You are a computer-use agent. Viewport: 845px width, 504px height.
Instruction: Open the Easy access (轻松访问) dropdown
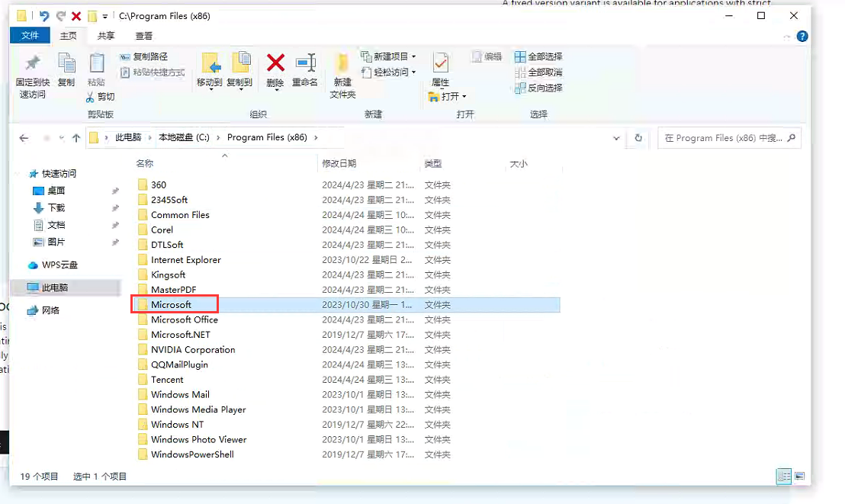click(x=388, y=72)
